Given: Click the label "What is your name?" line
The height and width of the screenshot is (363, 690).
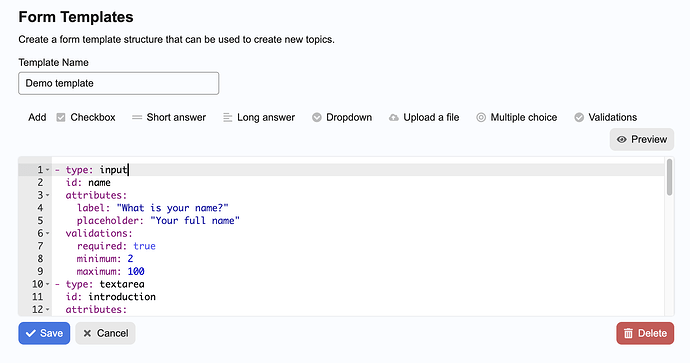Looking at the screenshot, I should click(153, 208).
